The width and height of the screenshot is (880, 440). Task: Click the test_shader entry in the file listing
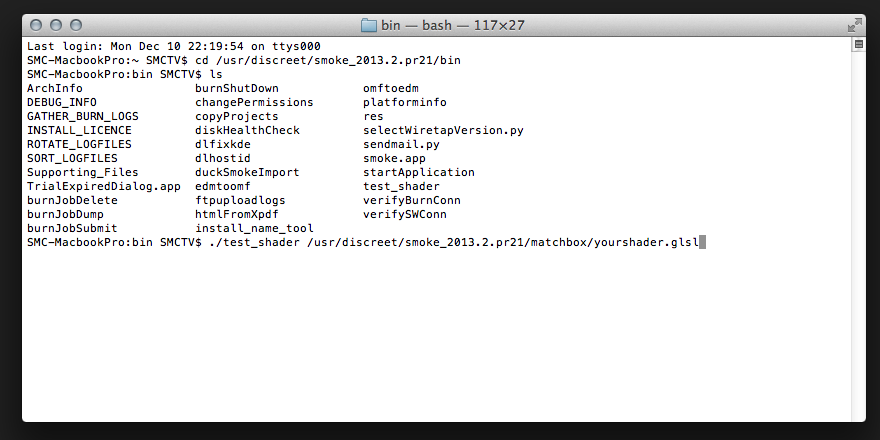coord(401,186)
